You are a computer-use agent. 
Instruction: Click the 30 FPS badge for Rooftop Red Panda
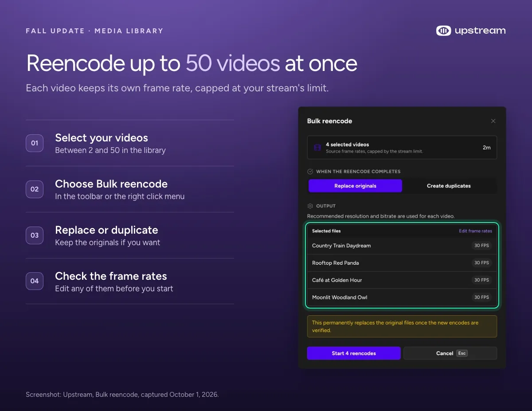[x=481, y=263]
